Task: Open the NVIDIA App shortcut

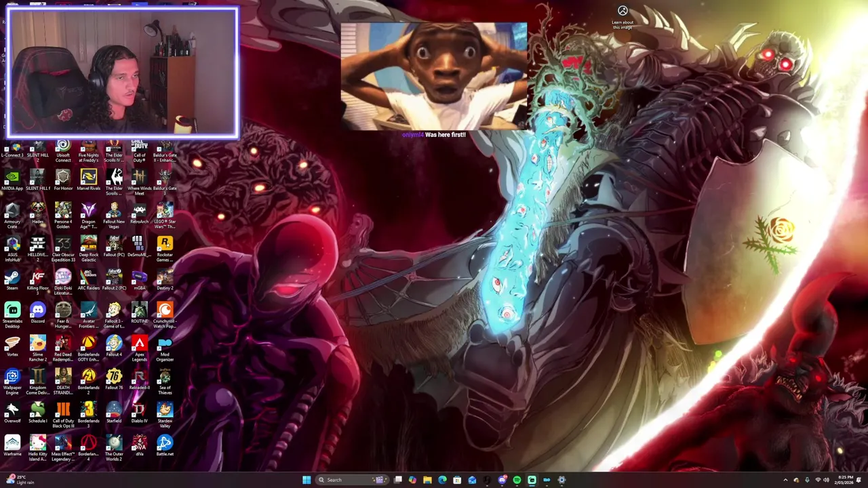Action: pos(12,181)
